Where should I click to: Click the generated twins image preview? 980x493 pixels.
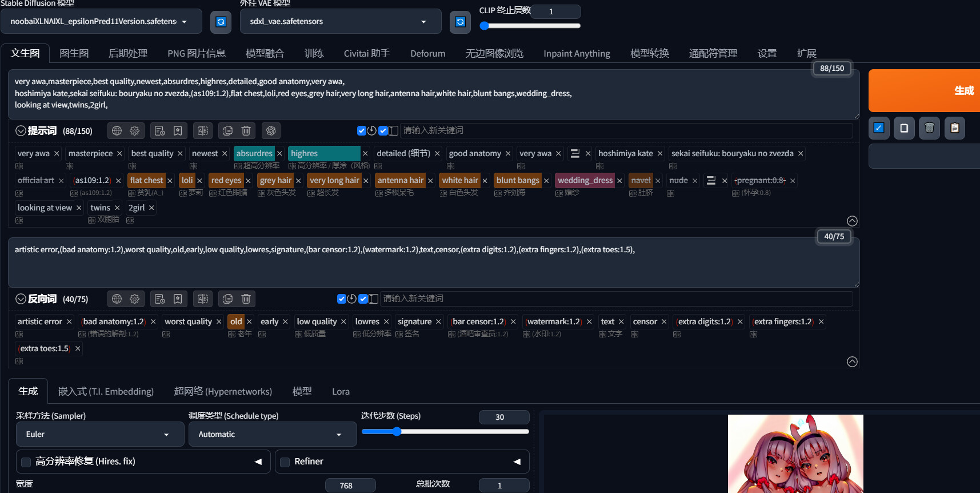click(795, 454)
